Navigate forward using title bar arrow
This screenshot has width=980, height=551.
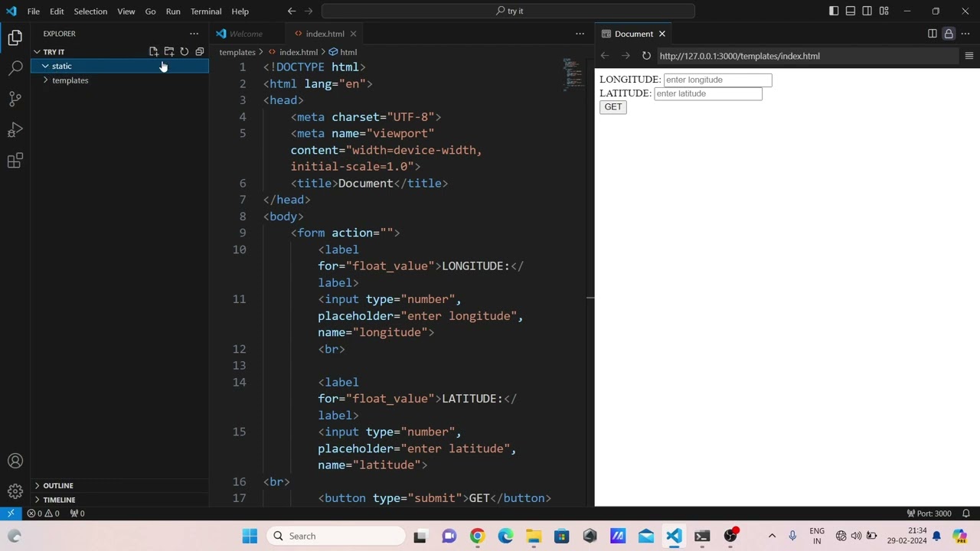point(309,11)
